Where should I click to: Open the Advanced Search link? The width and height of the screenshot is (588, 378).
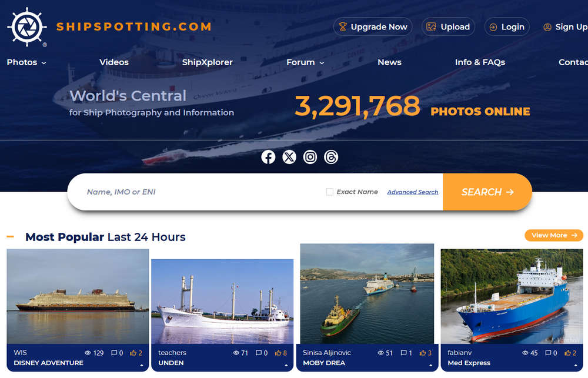[413, 192]
